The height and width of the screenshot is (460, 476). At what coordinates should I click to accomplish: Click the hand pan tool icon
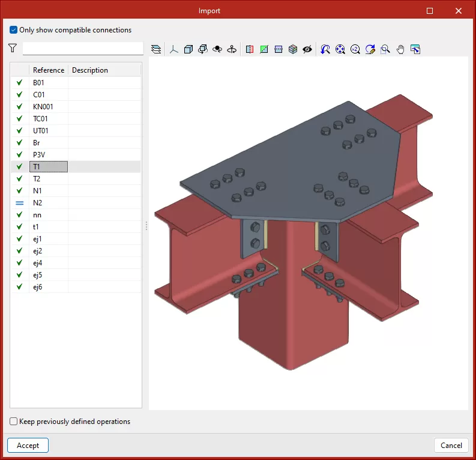[400, 49]
